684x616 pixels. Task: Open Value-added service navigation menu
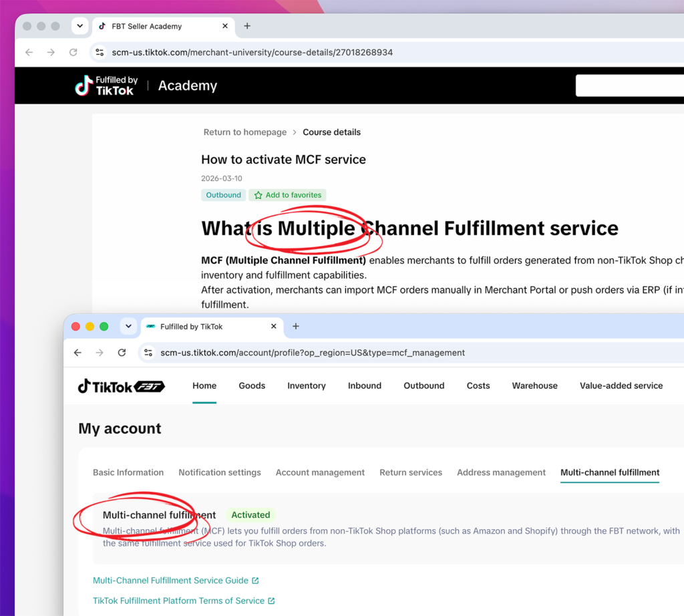point(621,386)
